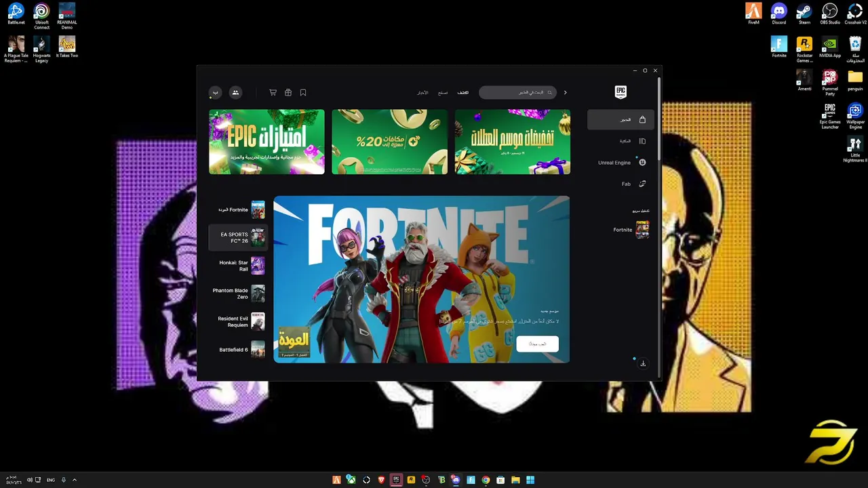Open the downloads icon in sidebar bottom

tap(643, 363)
